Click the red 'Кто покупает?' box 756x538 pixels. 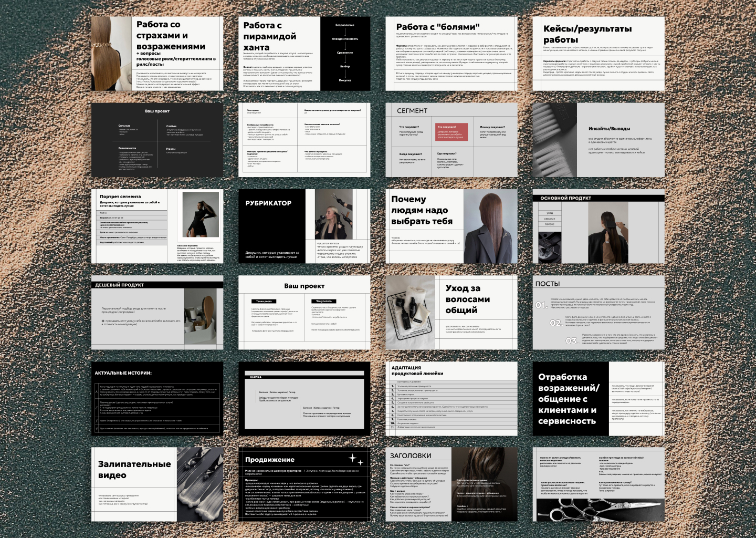[451, 131]
